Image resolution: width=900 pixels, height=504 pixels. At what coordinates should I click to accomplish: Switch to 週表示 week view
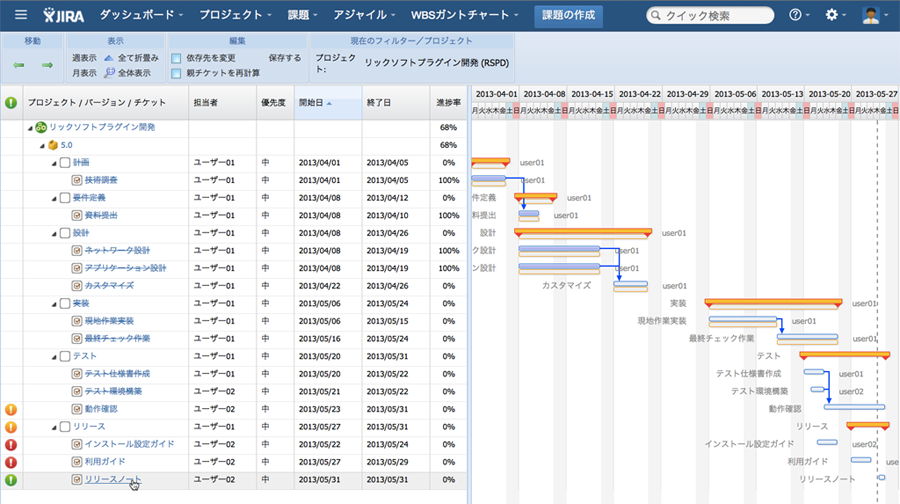pyautogui.click(x=84, y=58)
